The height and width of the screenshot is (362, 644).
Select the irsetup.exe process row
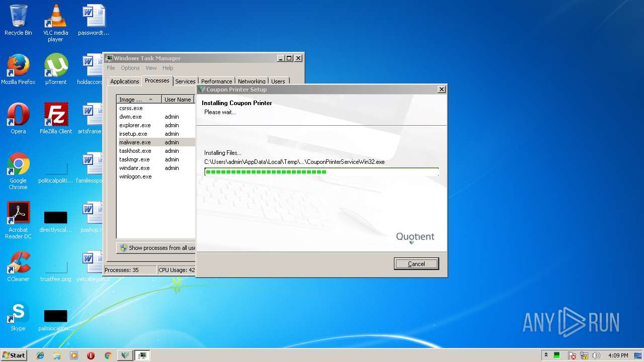[x=156, y=134]
